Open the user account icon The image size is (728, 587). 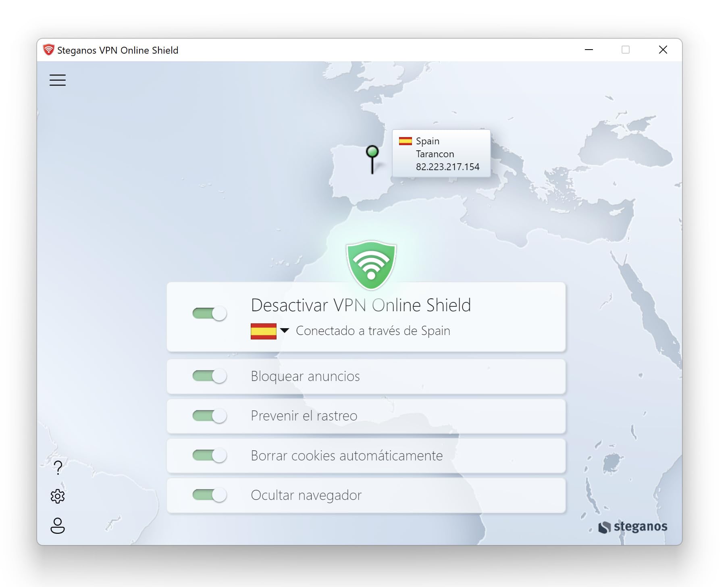coord(58,526)
